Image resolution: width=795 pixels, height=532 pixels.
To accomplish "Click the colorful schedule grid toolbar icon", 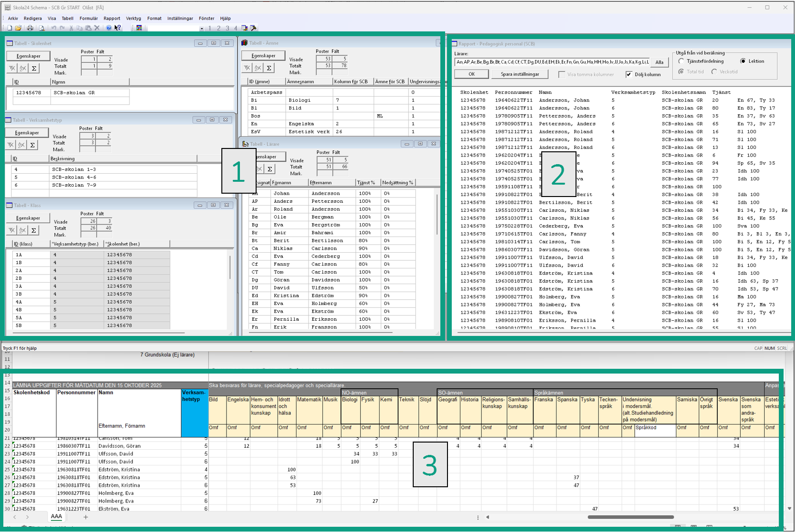I will 139,28.
